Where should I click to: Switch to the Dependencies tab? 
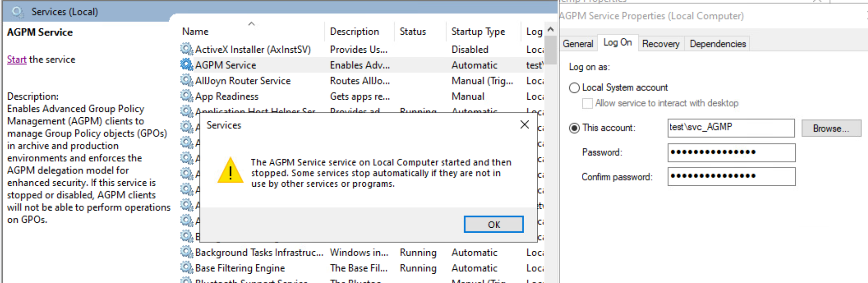(718, 44)
